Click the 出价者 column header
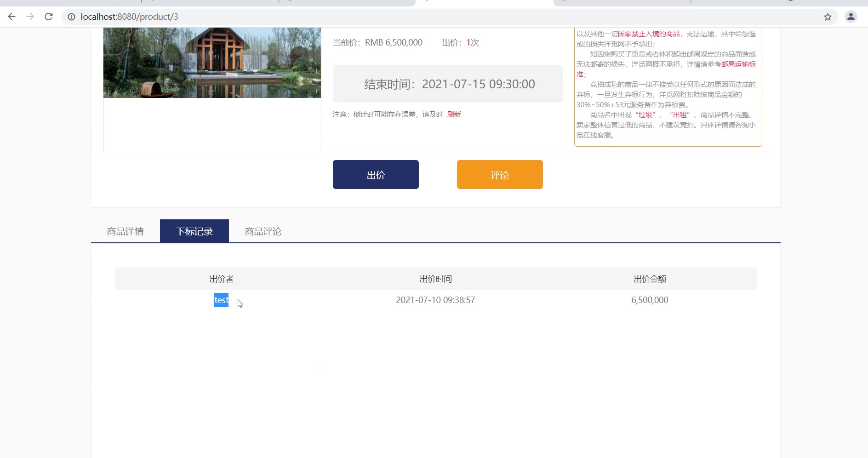The width and height of the screenshot is (868, 458). (x=222, y=279)
